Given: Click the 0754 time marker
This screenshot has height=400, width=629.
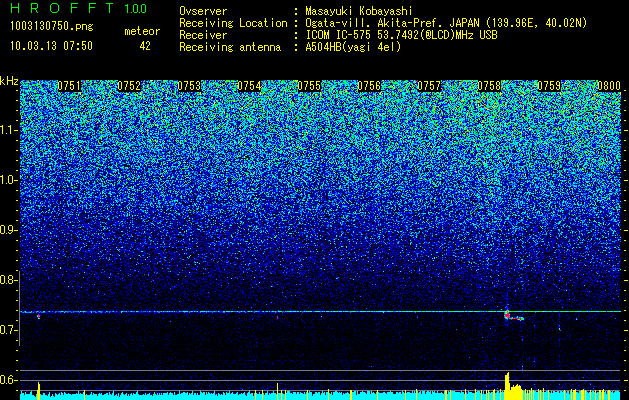Looking at the screenshot, I should (x=249, y=86).
